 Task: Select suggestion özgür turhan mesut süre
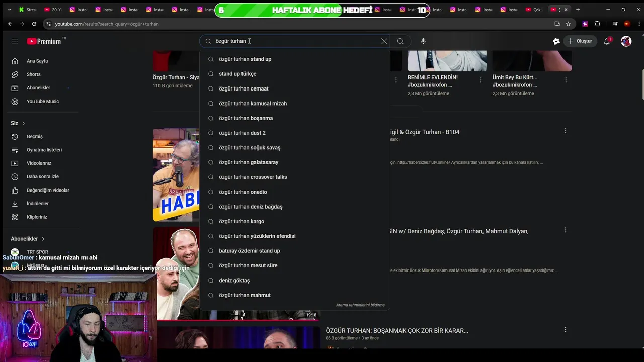[x=294, y=265]
